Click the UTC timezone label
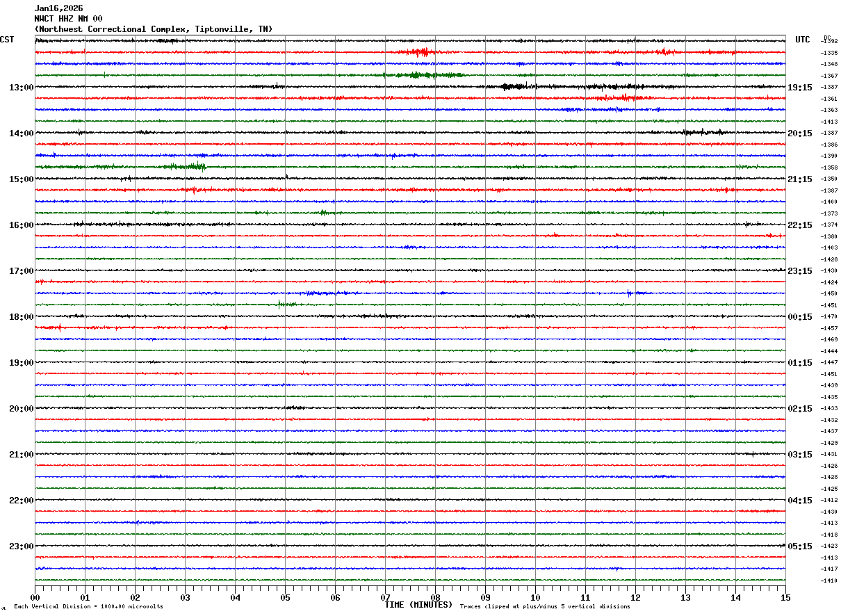 click(803, 40)
